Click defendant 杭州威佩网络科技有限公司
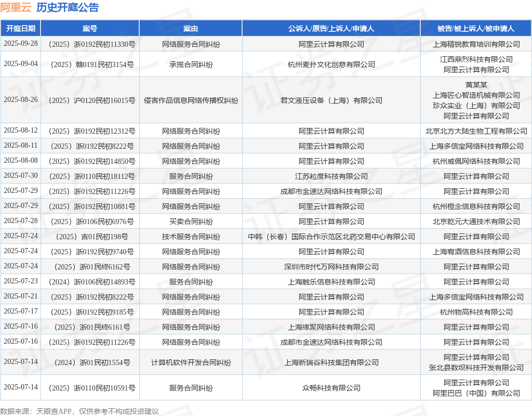The height and width of the screenshot is (416, 532). point(476,161)
